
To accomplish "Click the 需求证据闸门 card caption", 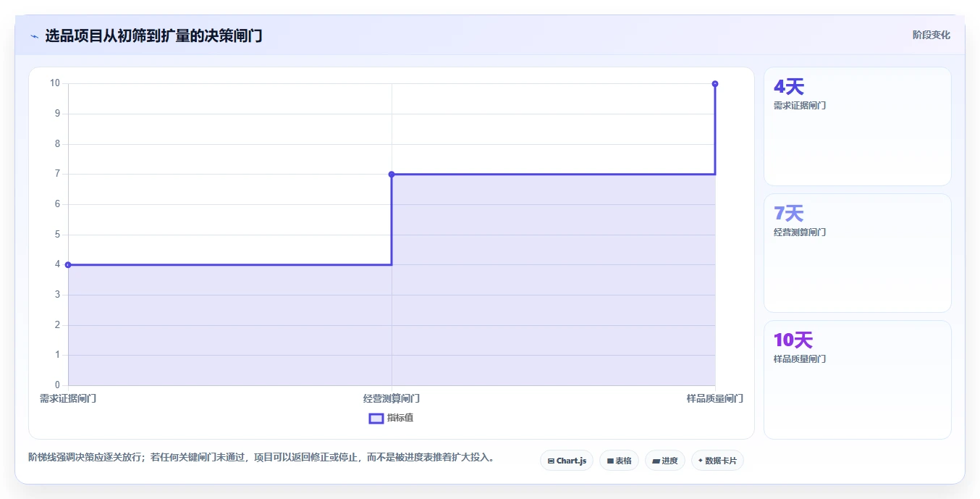I will [x=800, y=106].
